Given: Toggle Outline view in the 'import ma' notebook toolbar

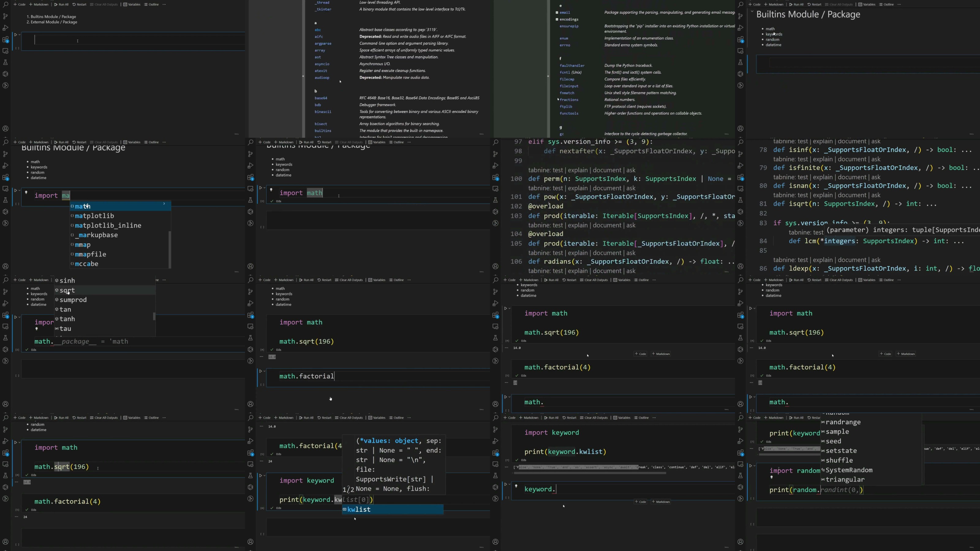Looking at the screenshot, I should 151,142.
